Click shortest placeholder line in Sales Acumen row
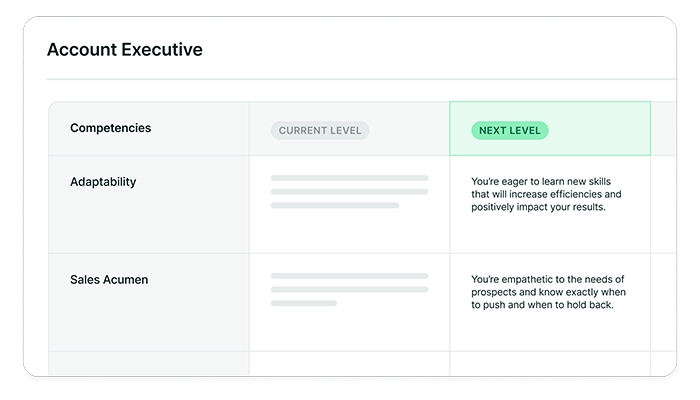The image size is (700, 400). click(303, 303)
